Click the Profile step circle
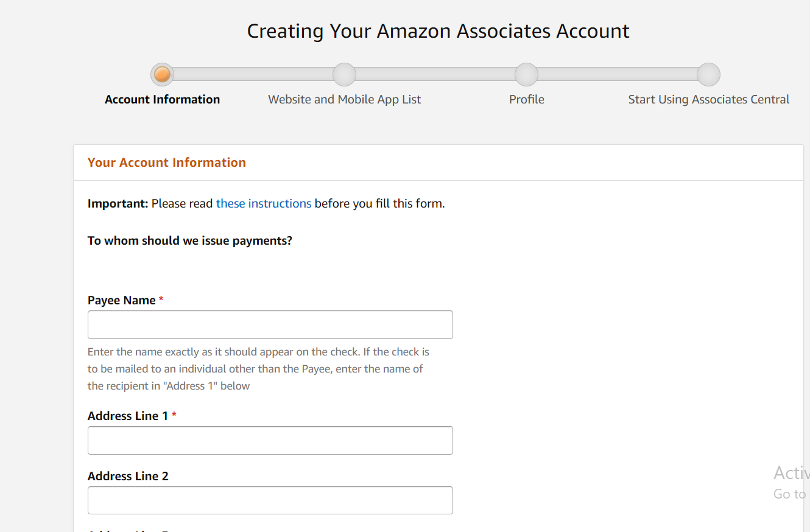Screen dimensions: 810x532 click(526, 75)
